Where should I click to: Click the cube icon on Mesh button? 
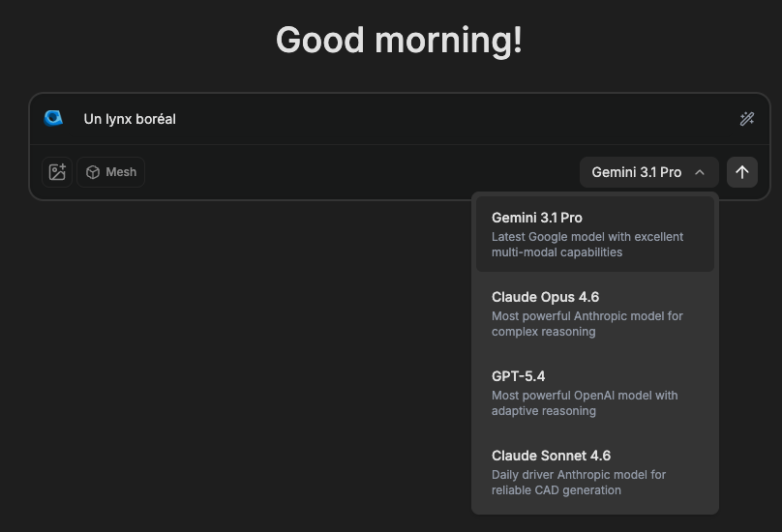(93, 172)
